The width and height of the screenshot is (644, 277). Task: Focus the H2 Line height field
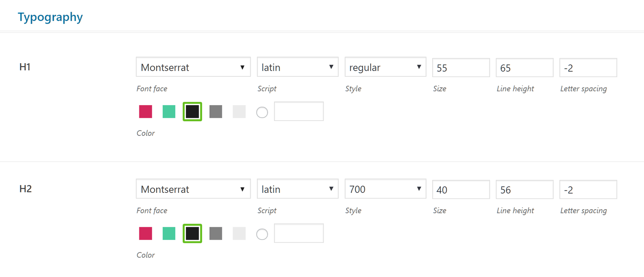[524, 190]
